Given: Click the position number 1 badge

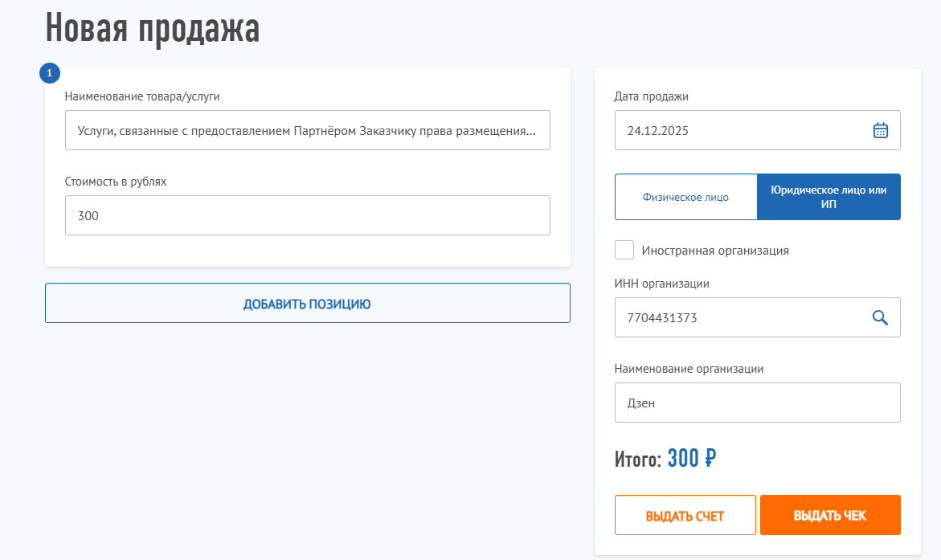Looking at the screenshot, I should [50, 73].
